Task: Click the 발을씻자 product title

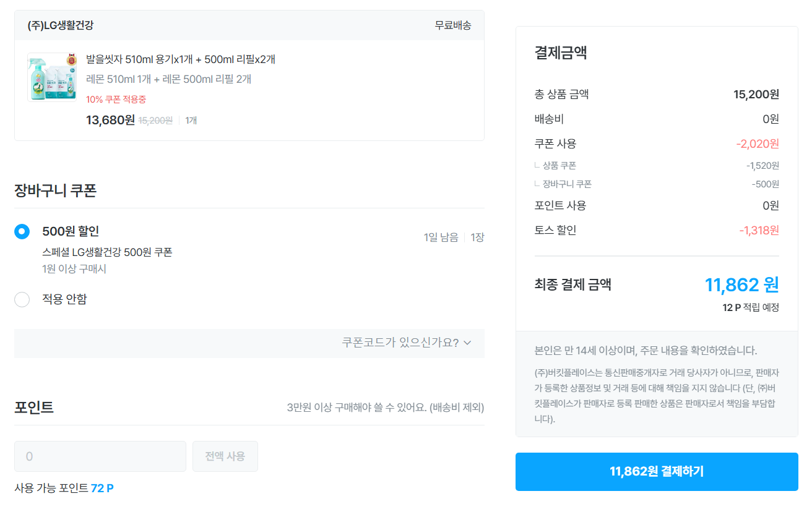Action: (x=181, y=59)
